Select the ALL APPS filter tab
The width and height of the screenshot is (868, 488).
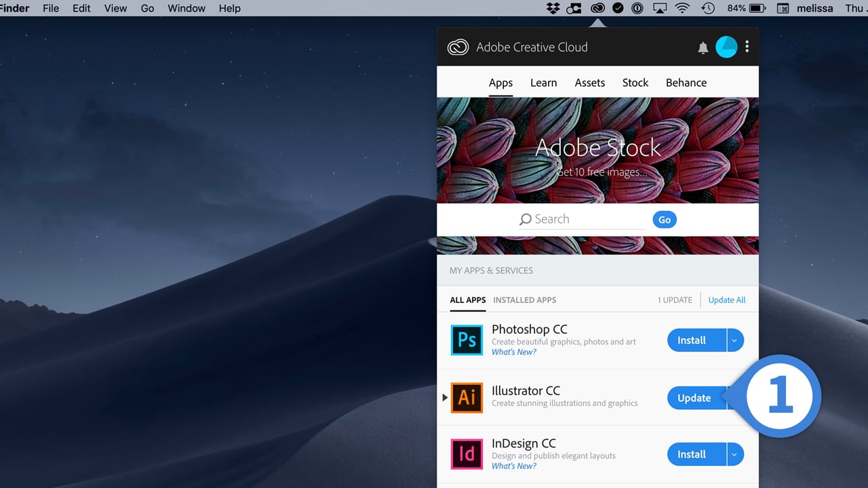click(x=468, y=300)
